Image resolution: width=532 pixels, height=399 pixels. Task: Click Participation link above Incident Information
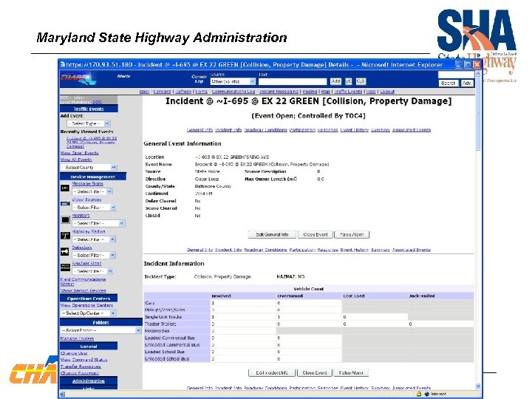(302, 250)
